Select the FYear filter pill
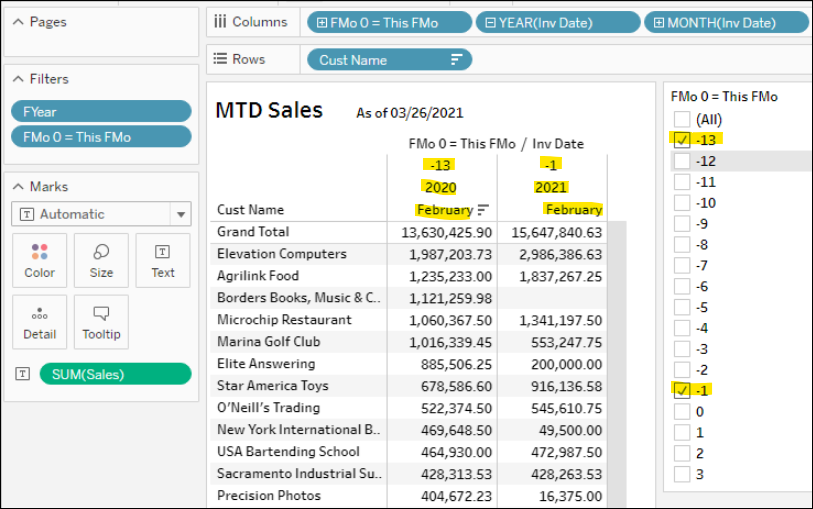This screenshot has height=509, width=813. 100,111
